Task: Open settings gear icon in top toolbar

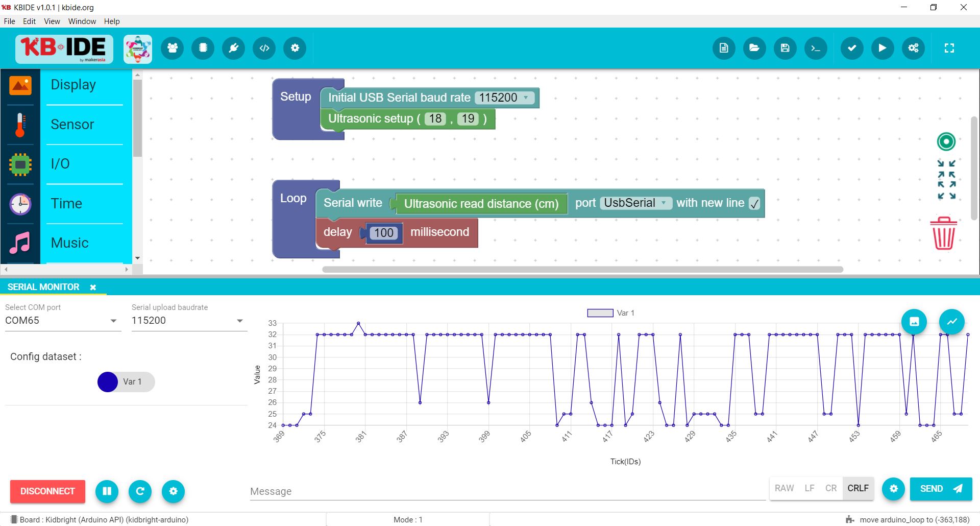Action: [295, 48]
